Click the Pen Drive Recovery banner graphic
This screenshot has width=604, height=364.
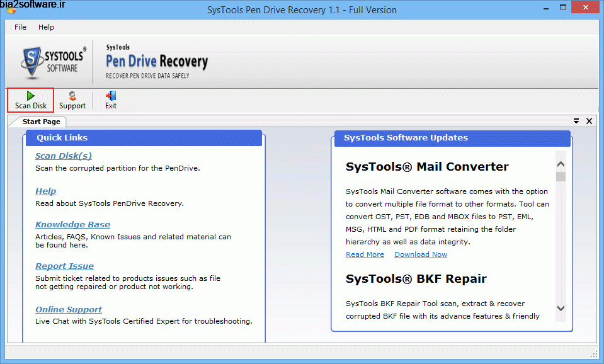[x=156, y=60]
